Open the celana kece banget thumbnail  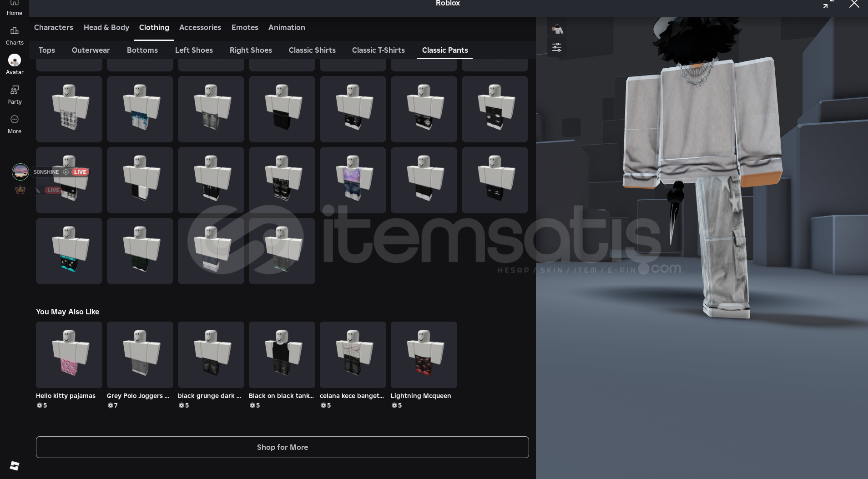(x=353, y=355)
